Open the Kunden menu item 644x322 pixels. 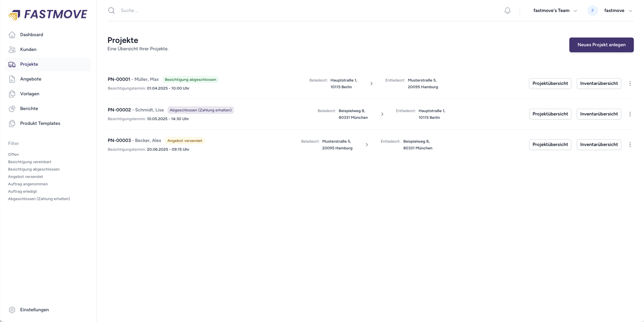click(28, 50)
